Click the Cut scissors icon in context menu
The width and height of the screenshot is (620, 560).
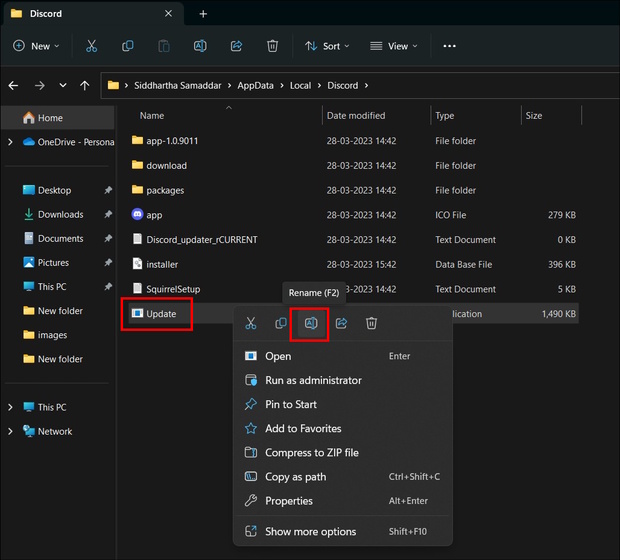point(251,323)
